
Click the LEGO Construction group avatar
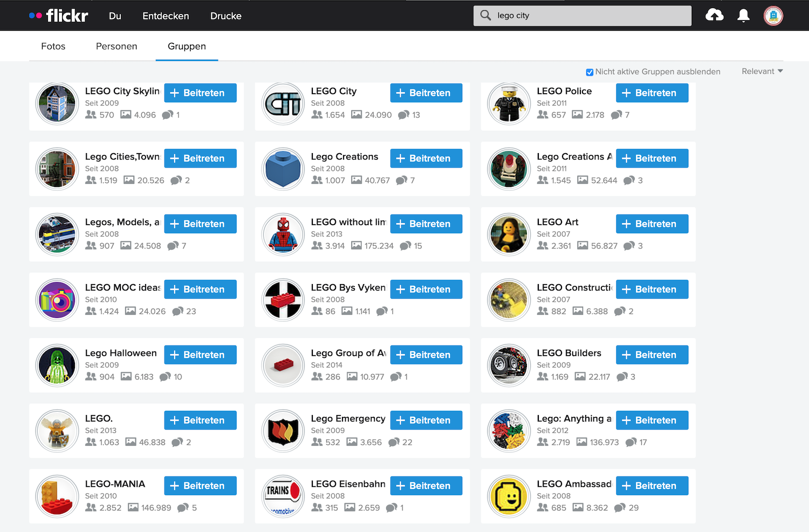pos(509,300)
